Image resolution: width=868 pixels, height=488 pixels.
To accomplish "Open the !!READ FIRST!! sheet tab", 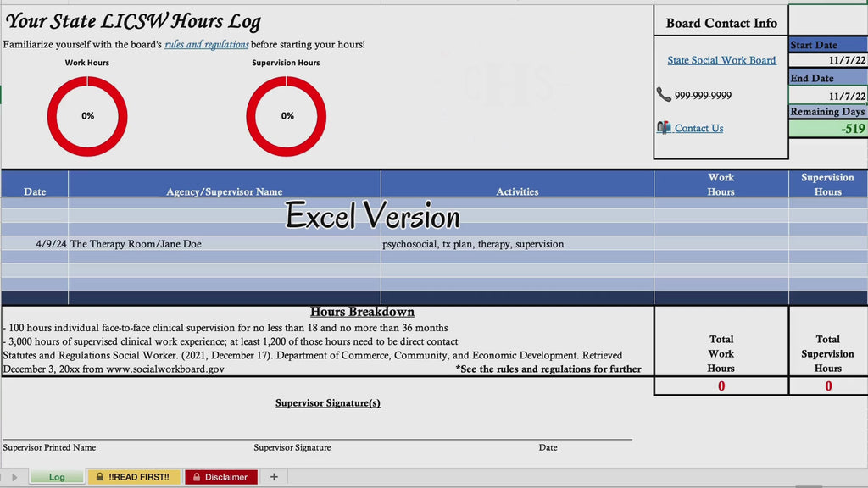I will pos(134,477).
